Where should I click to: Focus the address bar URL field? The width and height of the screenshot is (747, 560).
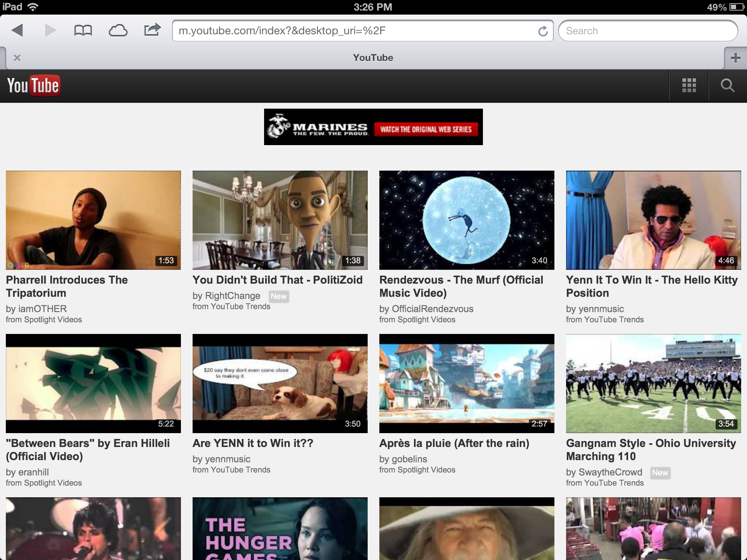point(363,31)
